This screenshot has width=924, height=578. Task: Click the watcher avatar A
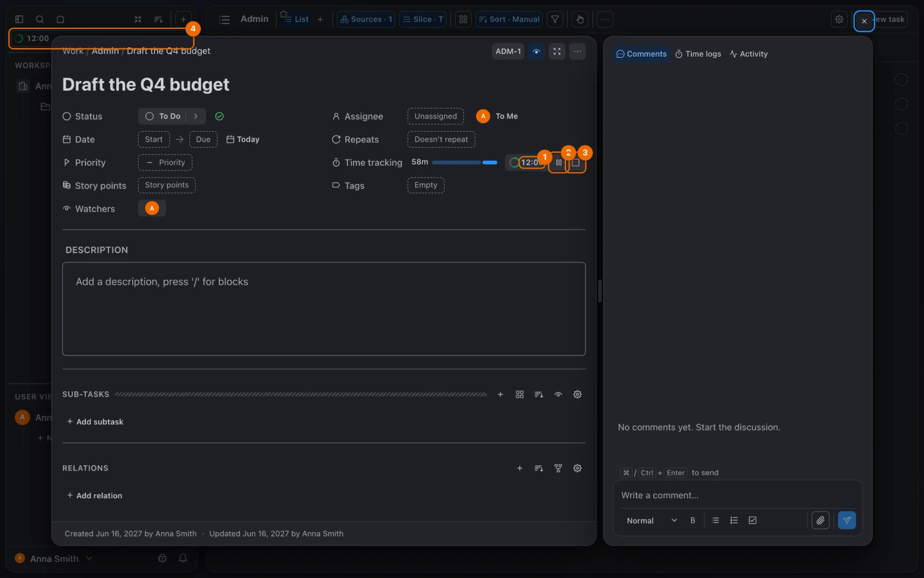point(152,208)
